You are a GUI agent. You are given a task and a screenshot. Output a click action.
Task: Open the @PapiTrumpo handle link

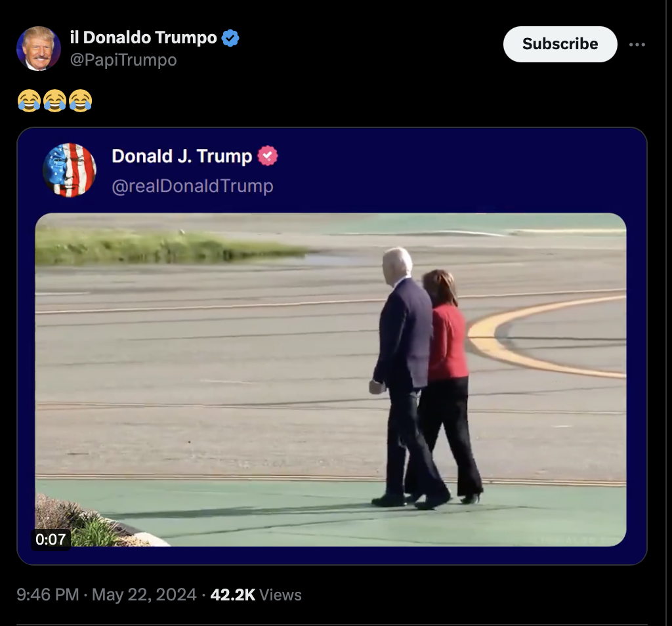(123, 60)
